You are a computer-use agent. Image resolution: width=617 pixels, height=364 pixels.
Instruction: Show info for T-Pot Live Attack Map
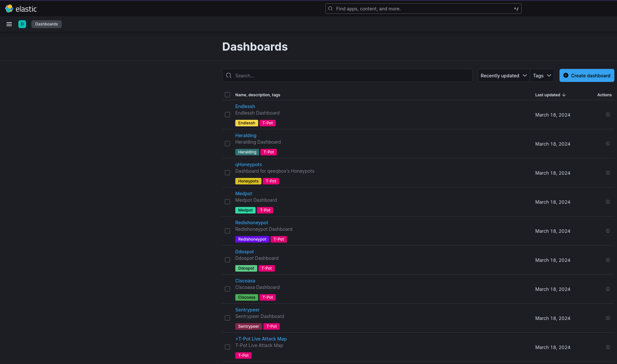point(608,347)
